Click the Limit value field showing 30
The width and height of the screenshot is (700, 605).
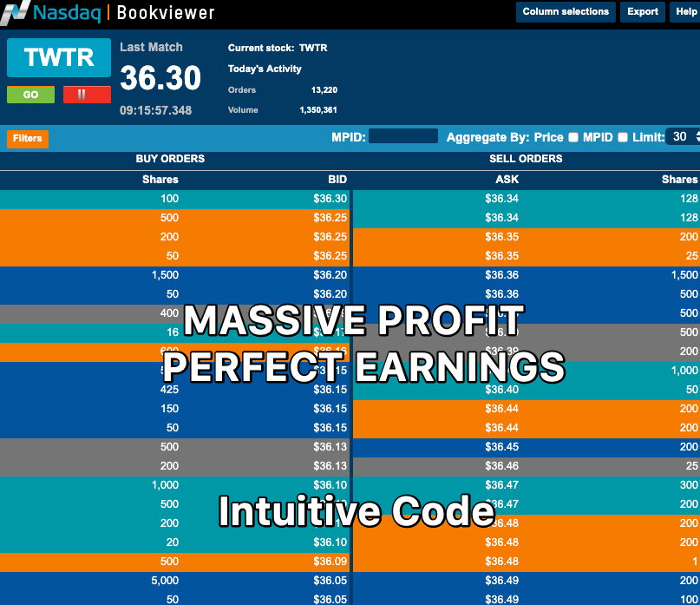click(682, 137)
